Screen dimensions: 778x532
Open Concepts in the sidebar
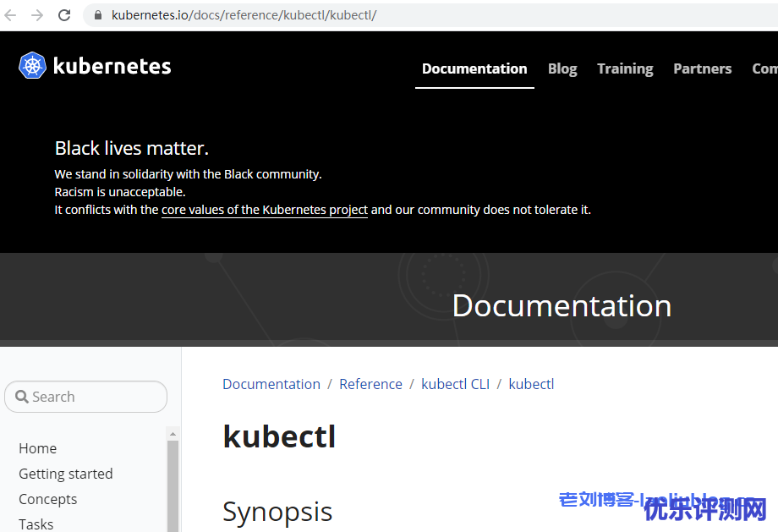[x=47, y=499]
